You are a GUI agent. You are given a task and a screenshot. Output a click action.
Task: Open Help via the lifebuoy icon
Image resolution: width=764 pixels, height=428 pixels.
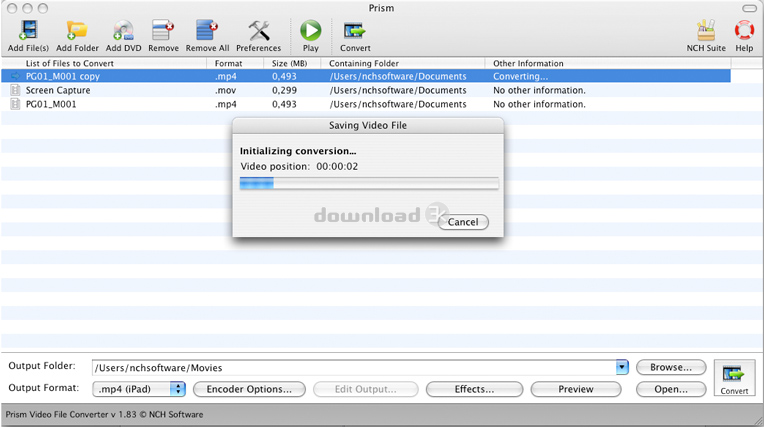click(x=743, y=32)
